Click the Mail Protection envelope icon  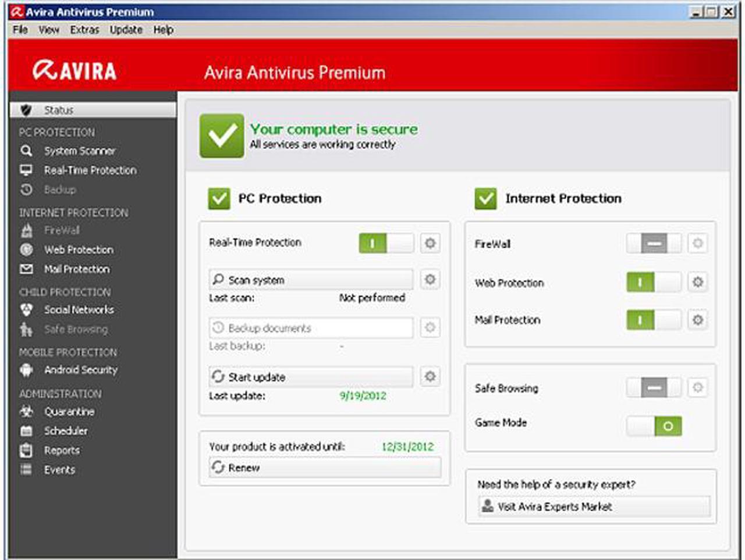26,269
